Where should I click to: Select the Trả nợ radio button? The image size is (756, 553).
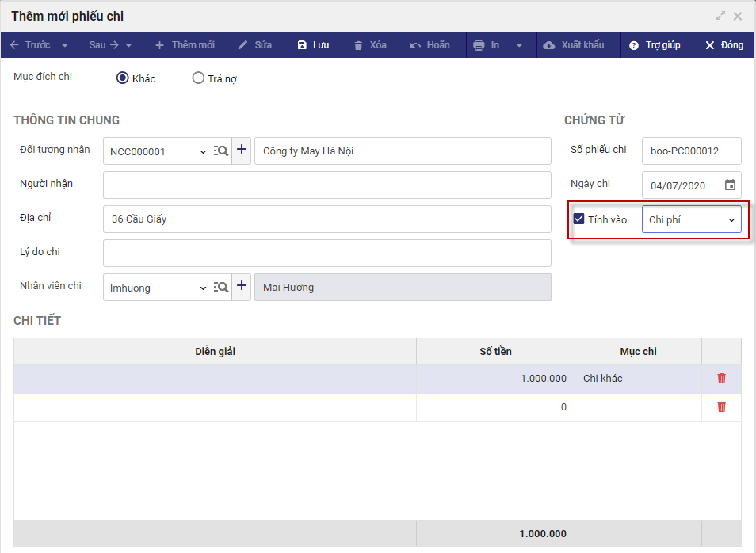pos(198,78)
